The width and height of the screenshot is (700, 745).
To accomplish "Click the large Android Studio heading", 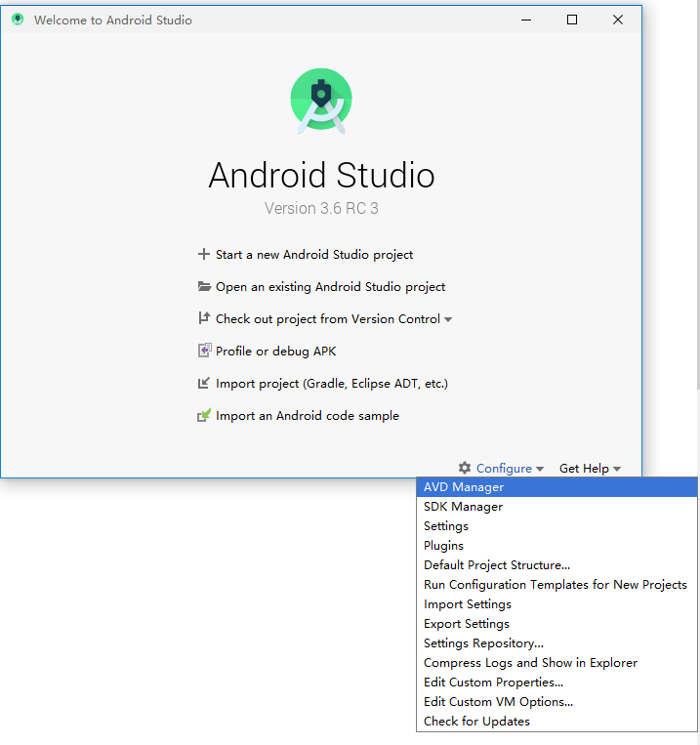I will [322, 175].
